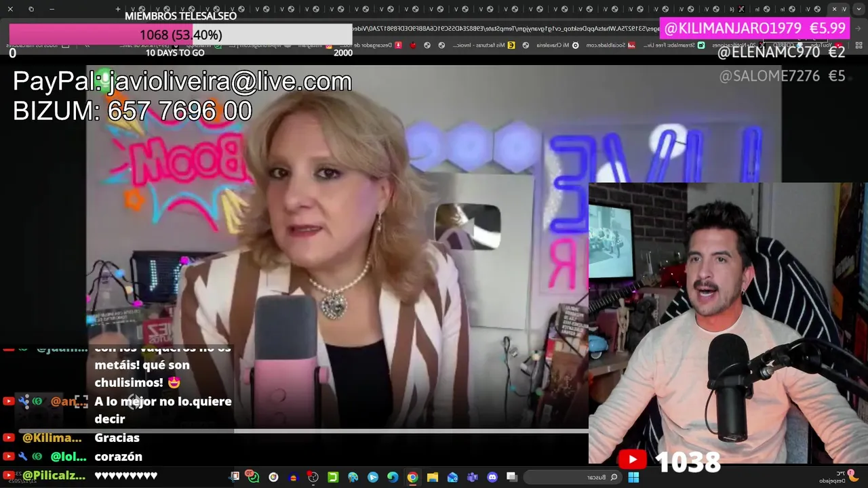Switch to Google Chrome taskbar icon
868x488 pixels.
[x=412, y=477]
